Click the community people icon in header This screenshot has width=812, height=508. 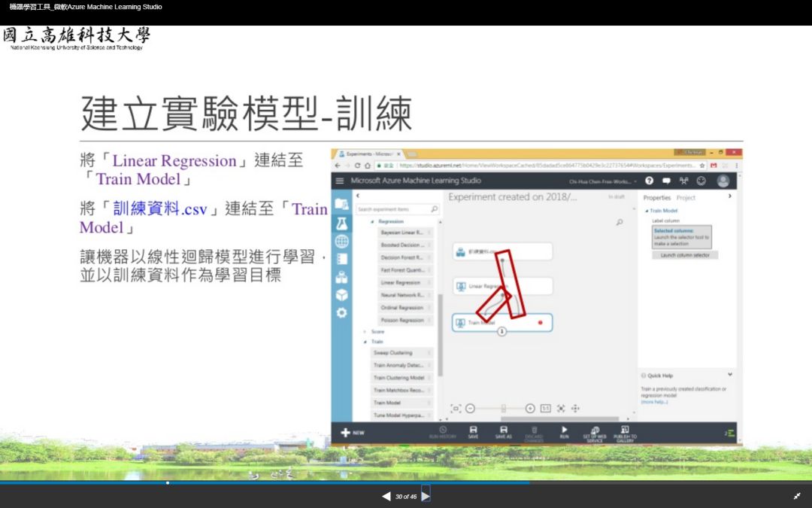coord(683,181)
